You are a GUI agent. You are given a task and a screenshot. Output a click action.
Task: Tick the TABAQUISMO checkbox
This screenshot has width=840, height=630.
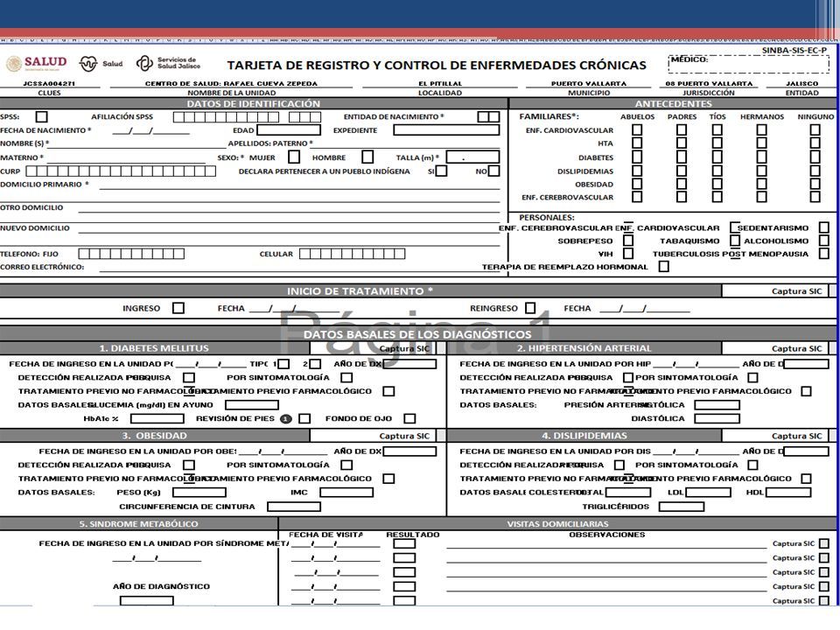point(735,241)
